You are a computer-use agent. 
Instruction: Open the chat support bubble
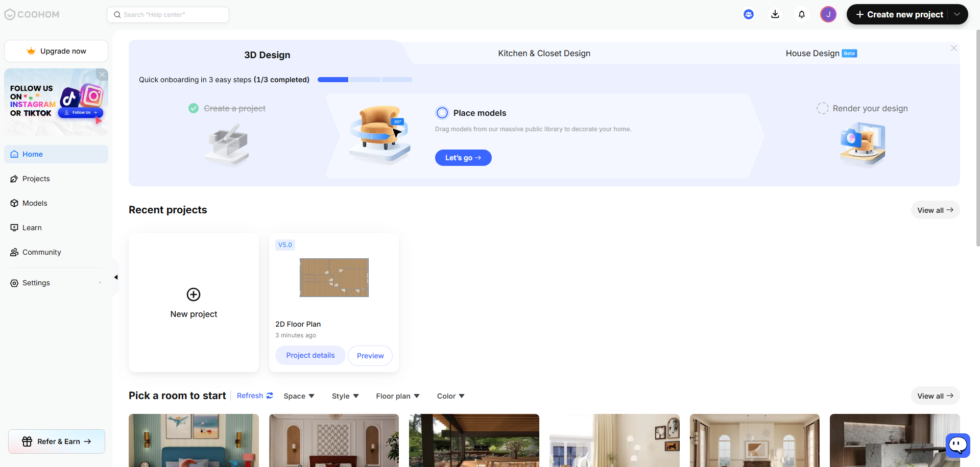(x=958, y=445)
